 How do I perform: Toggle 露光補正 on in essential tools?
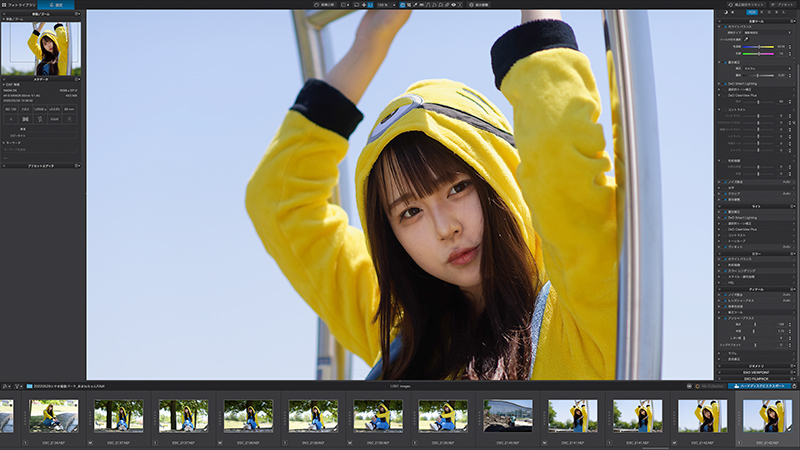(x=725, y=62)
